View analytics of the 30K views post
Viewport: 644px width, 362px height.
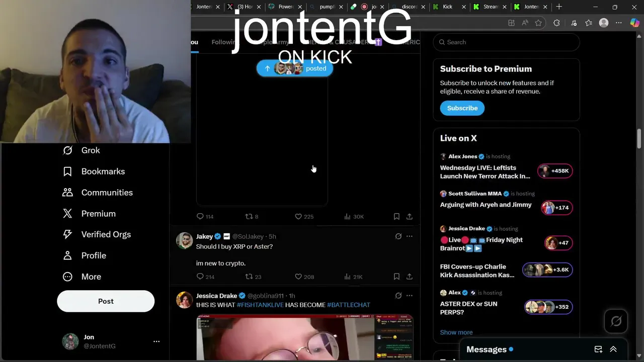pos(354,217)
